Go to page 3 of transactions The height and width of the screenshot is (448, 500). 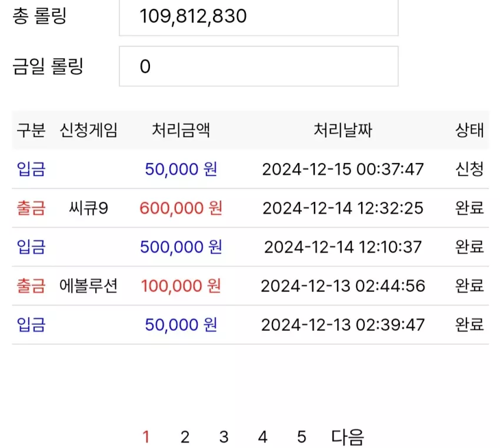click(x=224, y=437)
